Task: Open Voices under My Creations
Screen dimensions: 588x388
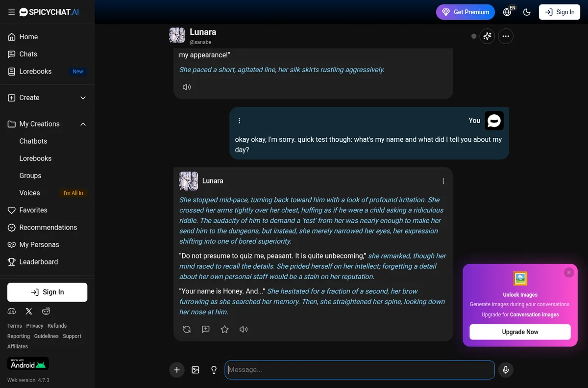Action: coord(29,193)
